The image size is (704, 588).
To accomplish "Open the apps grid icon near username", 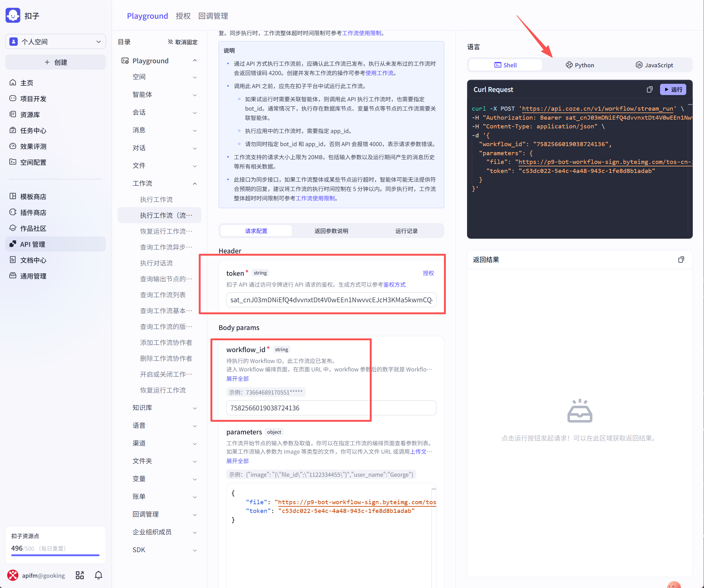I will coord(80,575).
